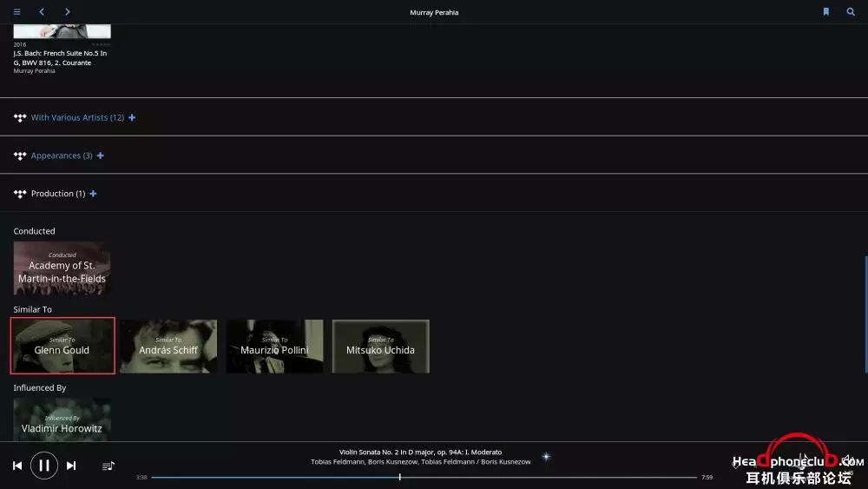868x489 pixels.
Task: Open Vladimir Horowitz influenced-by card
Action: [x=62, y=420]
